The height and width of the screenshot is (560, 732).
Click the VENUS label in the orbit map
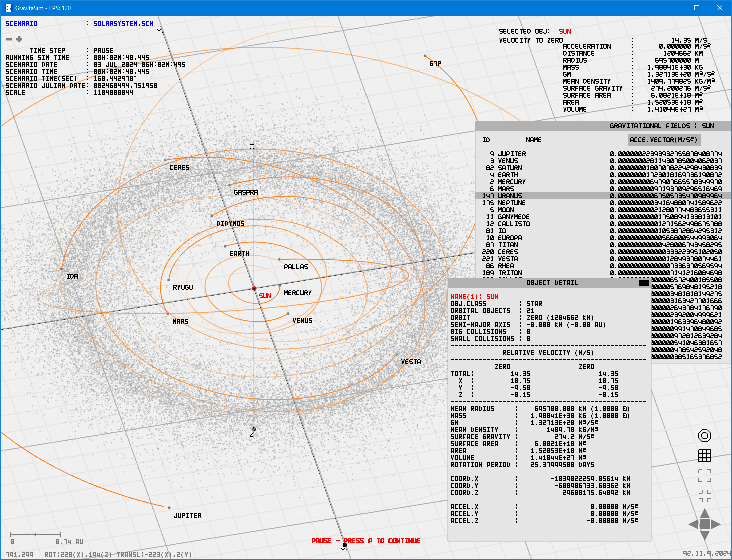point(302,321)
